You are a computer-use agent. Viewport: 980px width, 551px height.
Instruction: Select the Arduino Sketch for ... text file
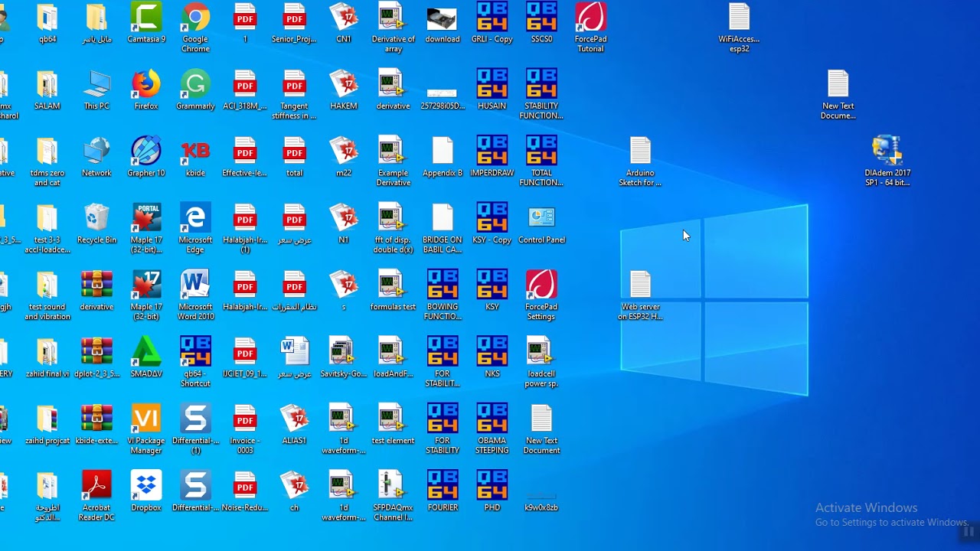tap(640, 162)
